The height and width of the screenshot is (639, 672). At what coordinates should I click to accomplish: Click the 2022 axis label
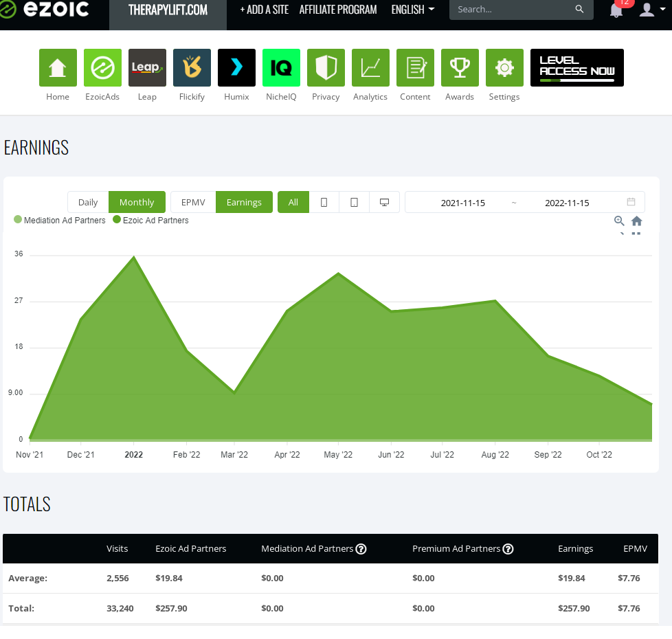coord(134,455)
